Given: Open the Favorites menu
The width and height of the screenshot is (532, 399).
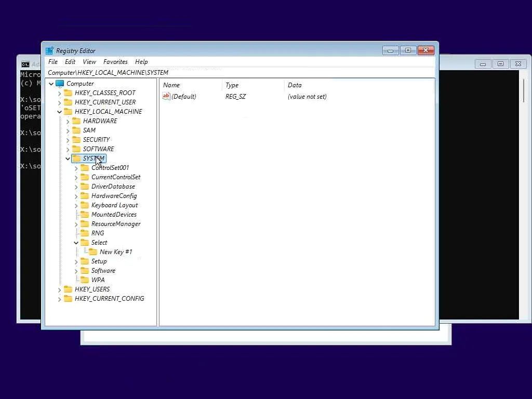Looking at the screenshot, I should pos(115,62).
